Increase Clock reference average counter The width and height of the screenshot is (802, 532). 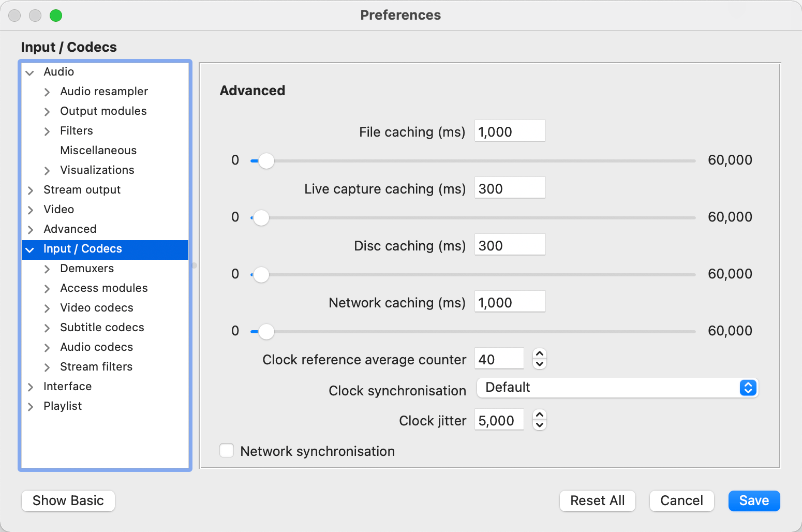(540, 354)
